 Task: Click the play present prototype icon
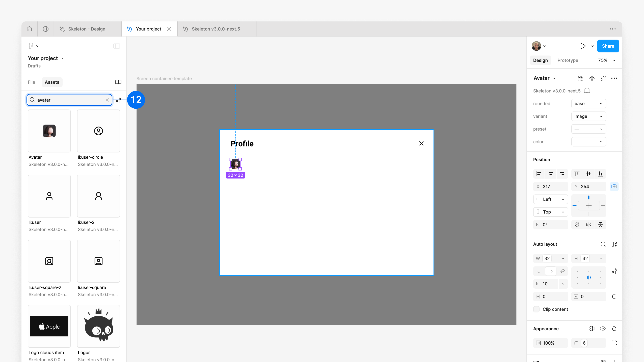(583, 46)
